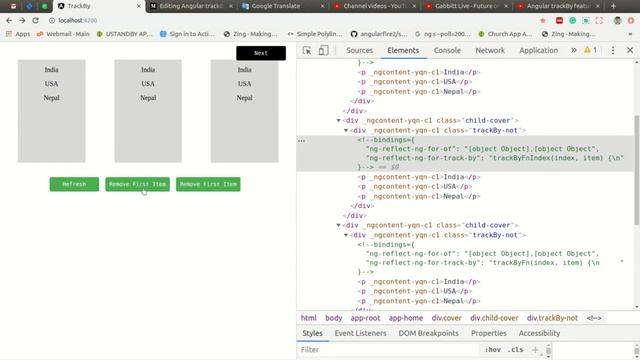Select div.cover in the breadcrumb trail
The width and height of the screenshot is (640, 360).
pyautogui.click(x=447, y=318)
